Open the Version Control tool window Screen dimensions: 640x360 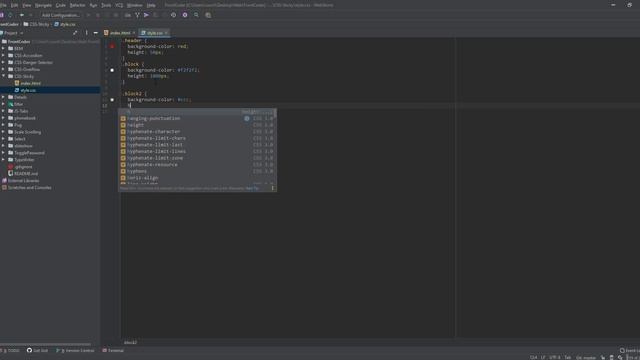point(76,351)
